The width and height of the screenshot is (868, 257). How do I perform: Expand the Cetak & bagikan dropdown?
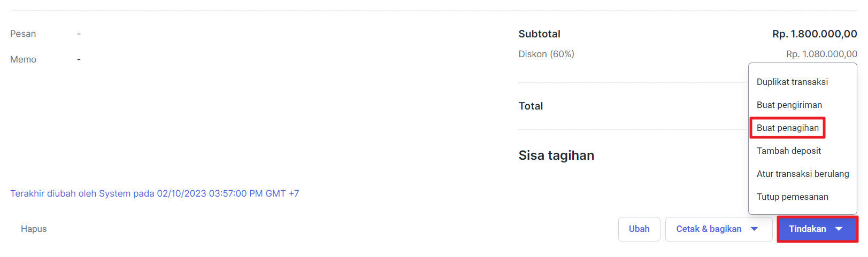coord(755,229)
